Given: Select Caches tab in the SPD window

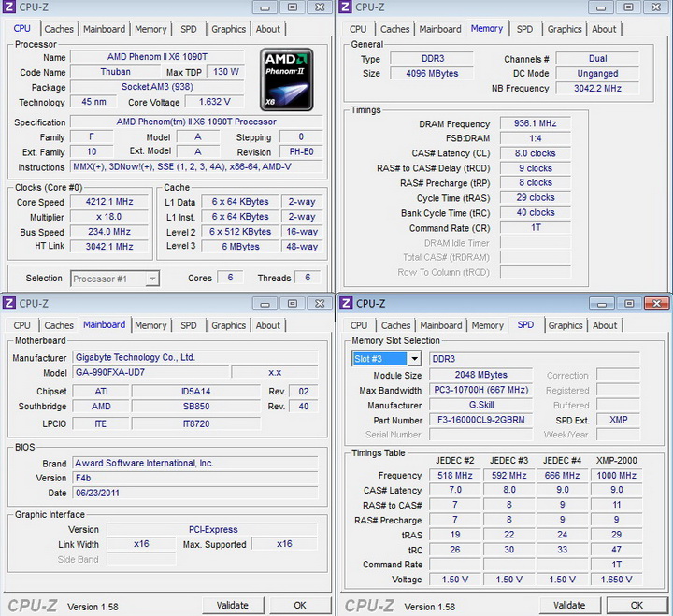Looking at the screenshot, I should (x=395, y=325).
